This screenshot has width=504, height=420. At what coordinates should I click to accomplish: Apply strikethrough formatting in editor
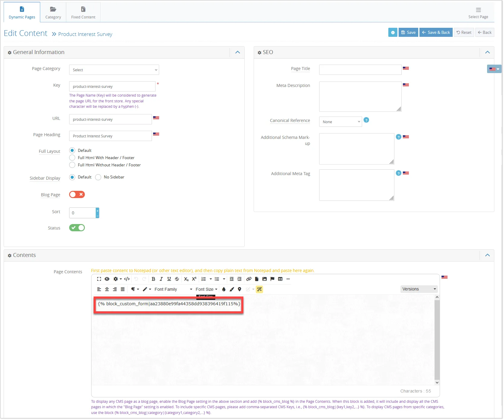pyautogui.click(x=177, y=279)
